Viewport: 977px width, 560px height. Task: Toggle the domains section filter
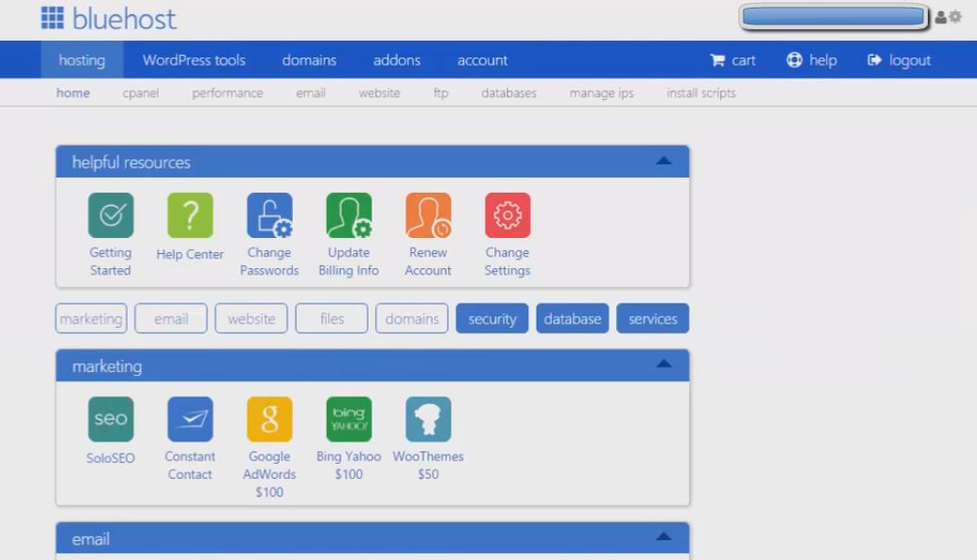(x=412, y=318)
